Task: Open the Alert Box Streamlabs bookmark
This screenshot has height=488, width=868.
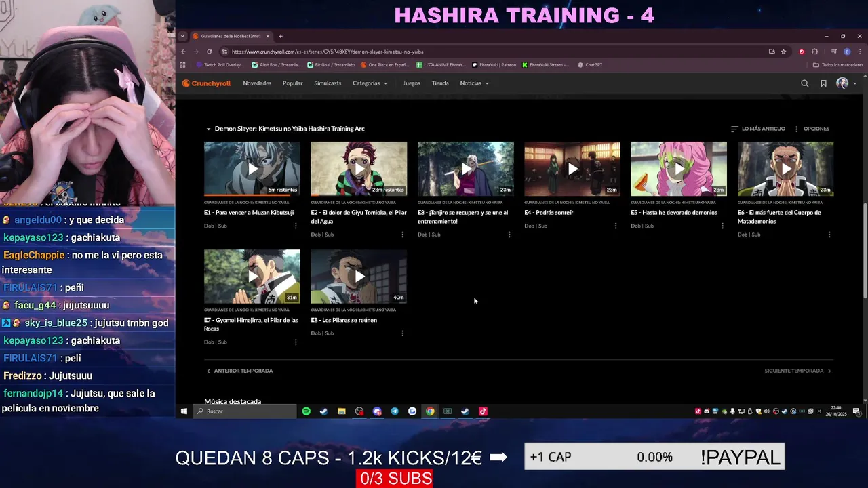Action: [277, 65]
